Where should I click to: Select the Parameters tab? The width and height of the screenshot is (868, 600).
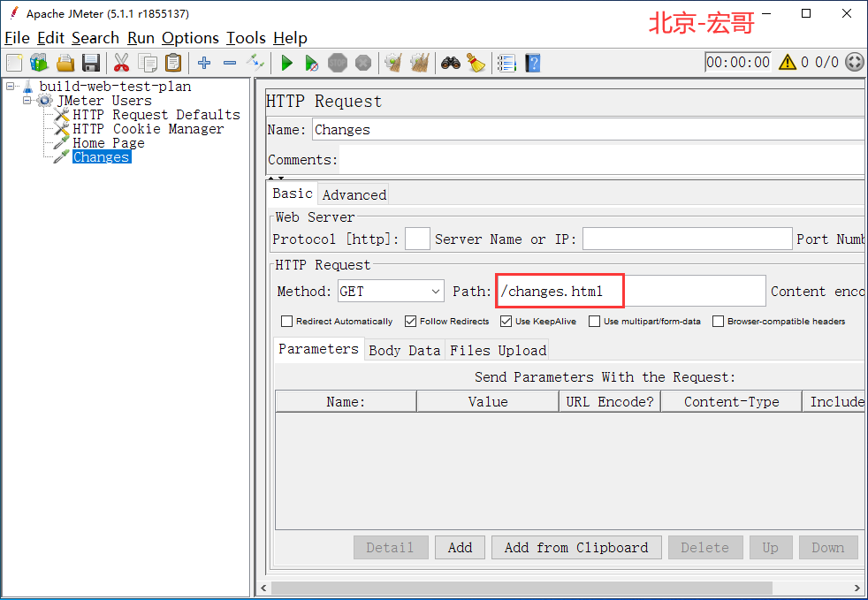click(319, 349)
